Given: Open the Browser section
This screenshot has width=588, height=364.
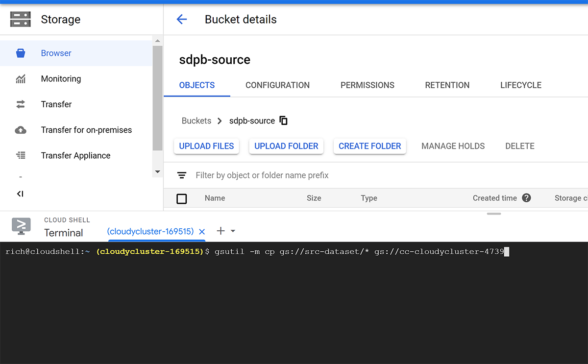Looking at the screenshot, I should coord(76,53).
